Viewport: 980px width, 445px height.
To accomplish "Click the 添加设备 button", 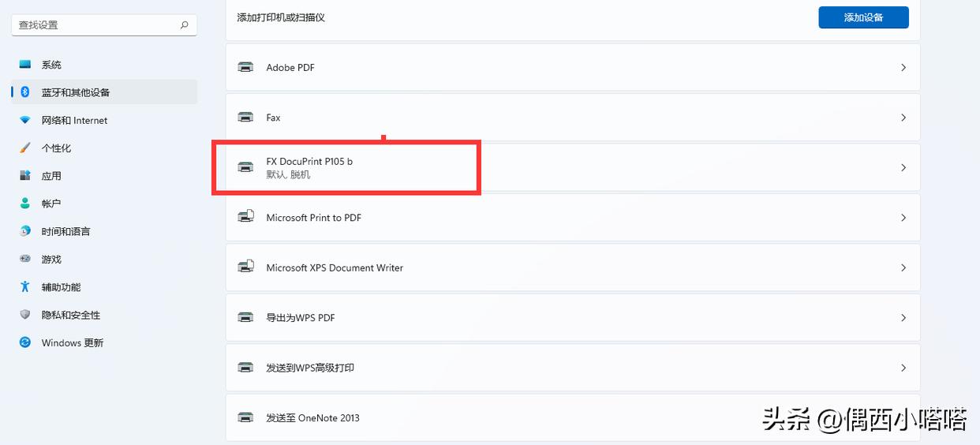I will coord(863,17).
